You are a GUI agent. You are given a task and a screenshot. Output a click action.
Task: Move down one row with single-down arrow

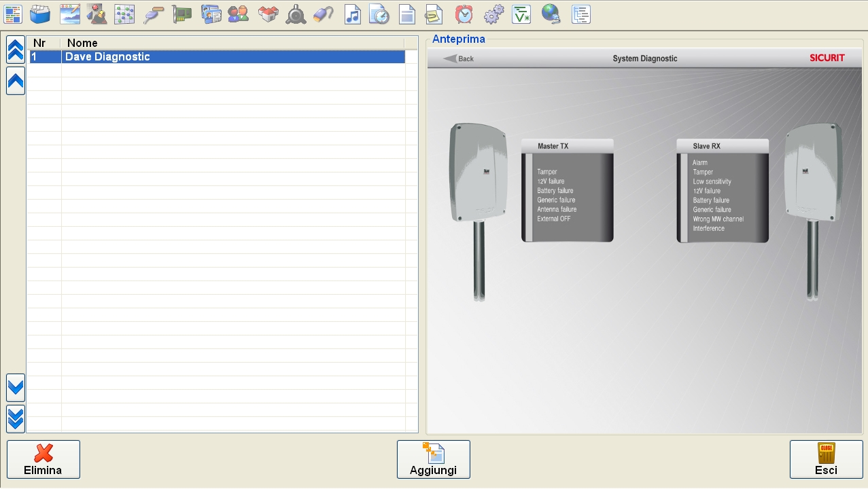(x=16, y=388)
